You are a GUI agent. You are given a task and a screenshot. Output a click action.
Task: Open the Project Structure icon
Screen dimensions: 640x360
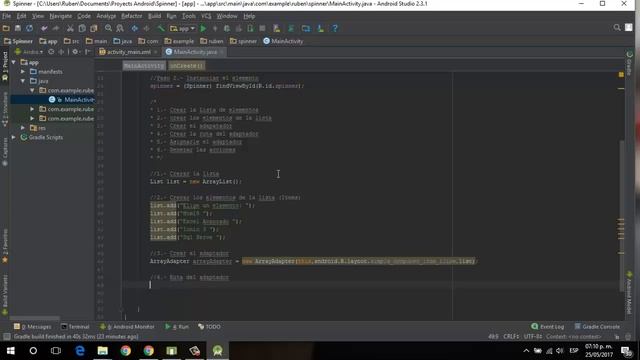(306, 28)
